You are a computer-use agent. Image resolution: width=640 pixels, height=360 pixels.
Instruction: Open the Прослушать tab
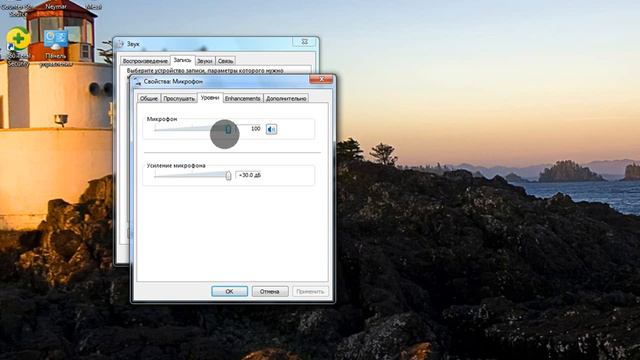179,98
